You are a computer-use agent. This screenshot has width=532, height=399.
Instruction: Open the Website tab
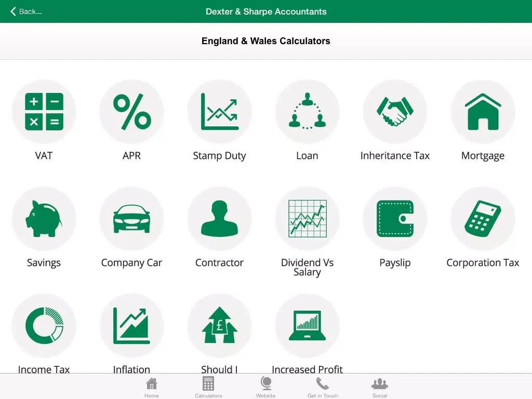[x=265, y=388]
